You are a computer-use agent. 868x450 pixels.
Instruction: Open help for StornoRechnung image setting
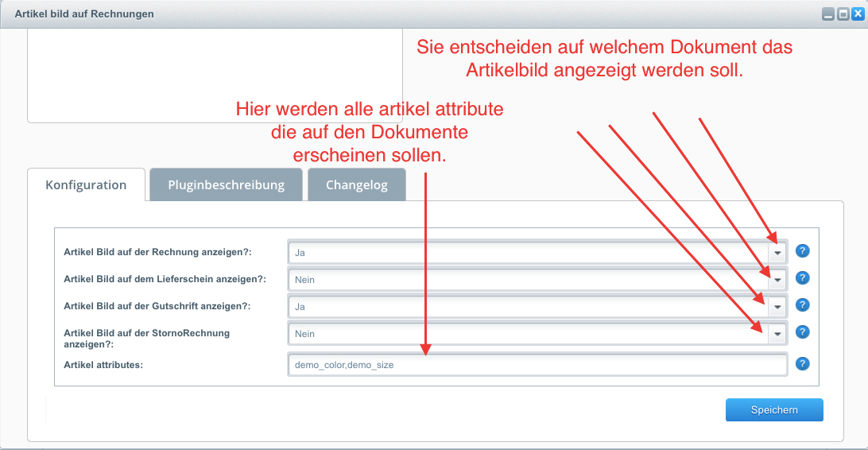pos(802,332)
